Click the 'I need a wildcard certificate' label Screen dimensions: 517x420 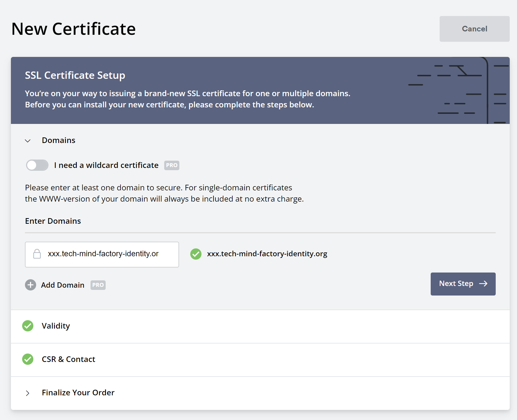pos(106,165)
